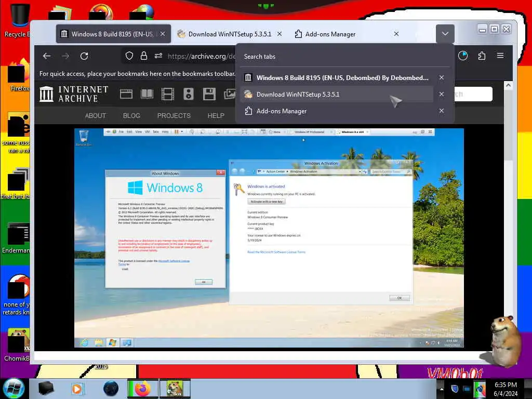Click the Windows 8 screenshot preview image
The width and height of the screenshot is (532, 399).
pos(269,238)
